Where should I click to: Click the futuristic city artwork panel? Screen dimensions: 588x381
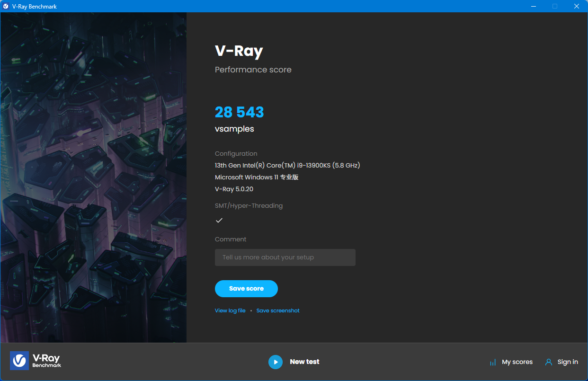(94, 177)
